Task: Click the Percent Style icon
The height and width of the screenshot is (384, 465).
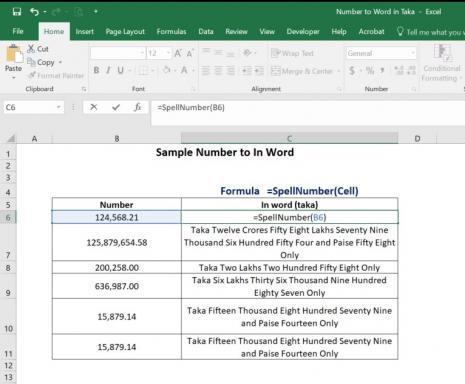Action: point(370,71)
